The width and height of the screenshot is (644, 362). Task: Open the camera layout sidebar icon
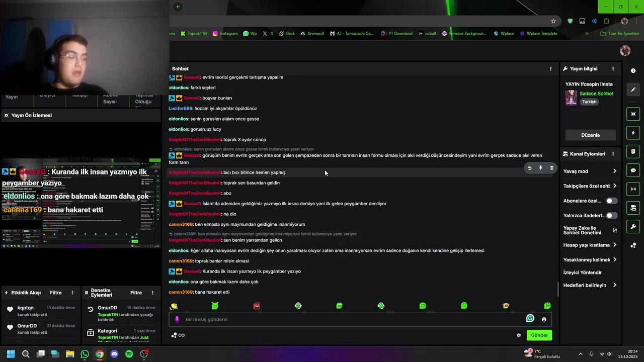(x=633, y=208)
